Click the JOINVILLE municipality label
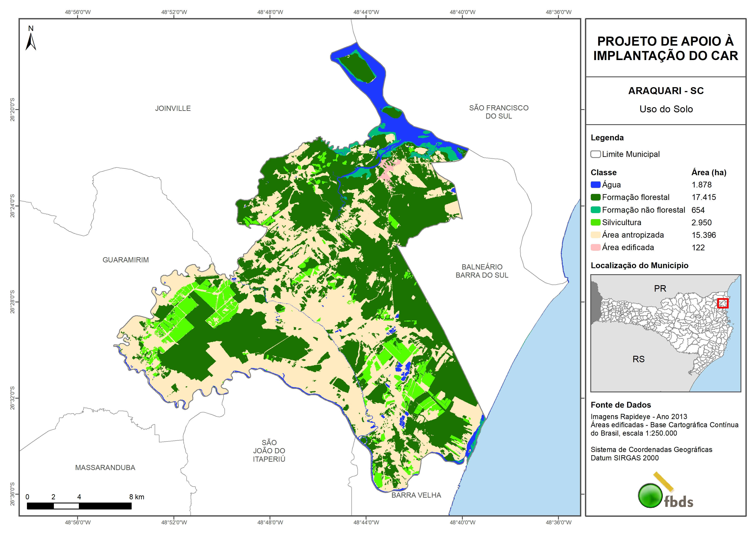The image size is (756, 534). (173, 108)
